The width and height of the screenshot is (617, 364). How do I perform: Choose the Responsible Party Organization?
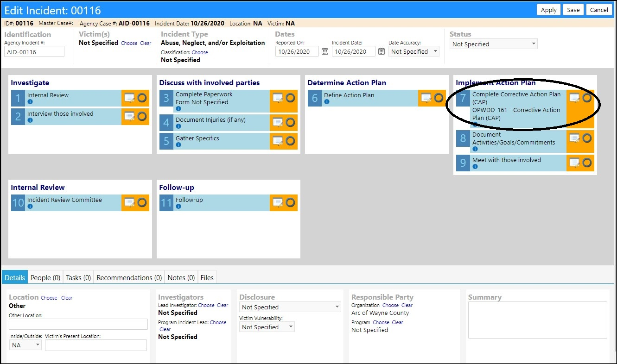pyautogui.click(x=390, y=305)
